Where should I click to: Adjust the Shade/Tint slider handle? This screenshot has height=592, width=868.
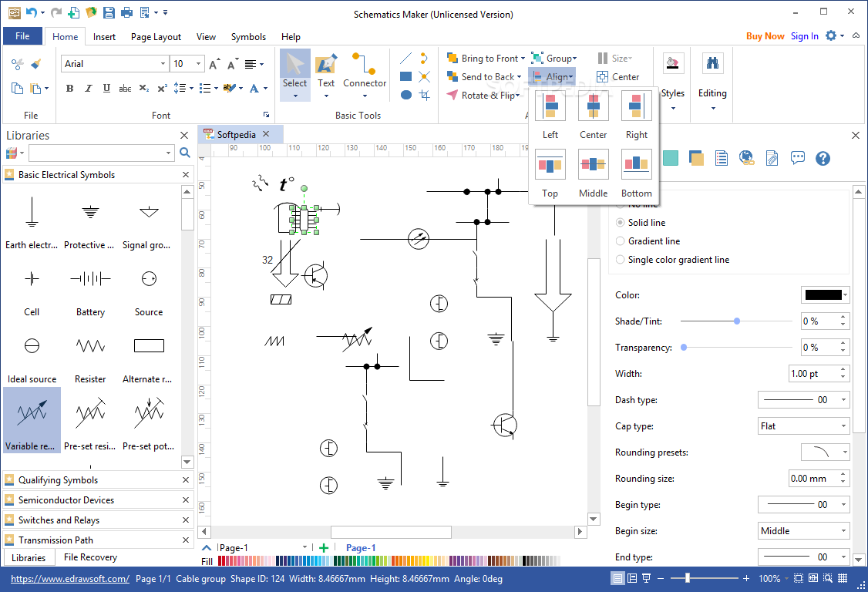737,321
